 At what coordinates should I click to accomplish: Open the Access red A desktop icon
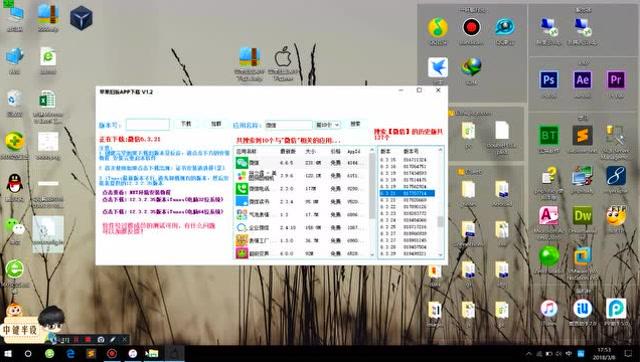549,215
